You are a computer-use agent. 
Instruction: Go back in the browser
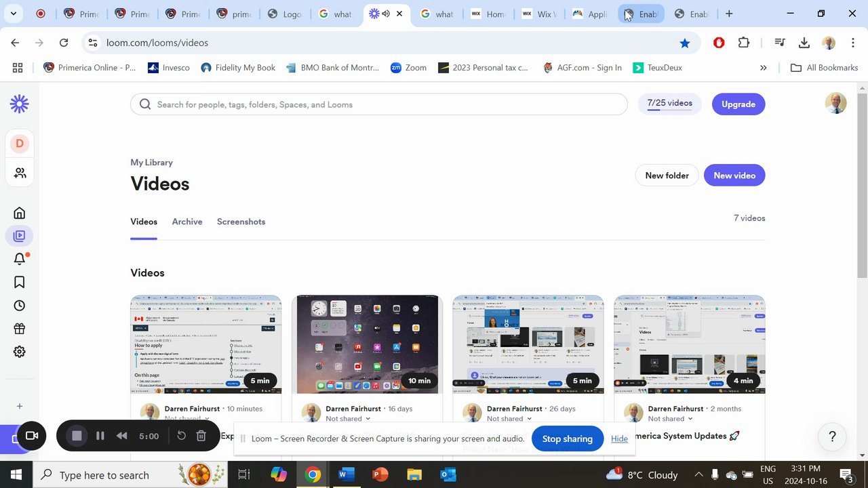[x=15, y=43]
